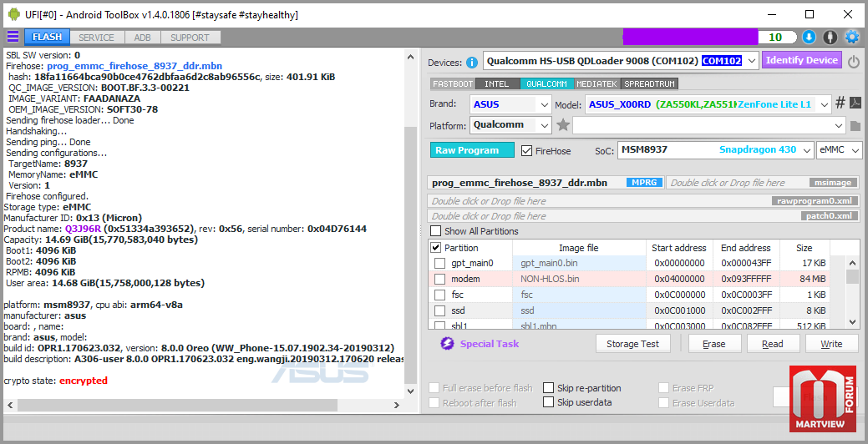Click the Raw Program button
The image size is (868, 444).
click(472, 150)
